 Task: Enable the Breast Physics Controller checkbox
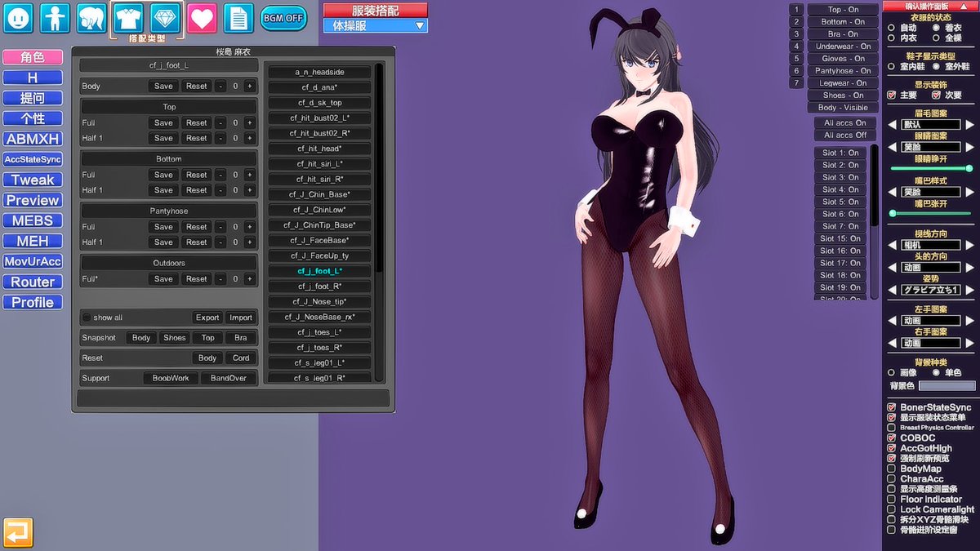tap(892, 428)
